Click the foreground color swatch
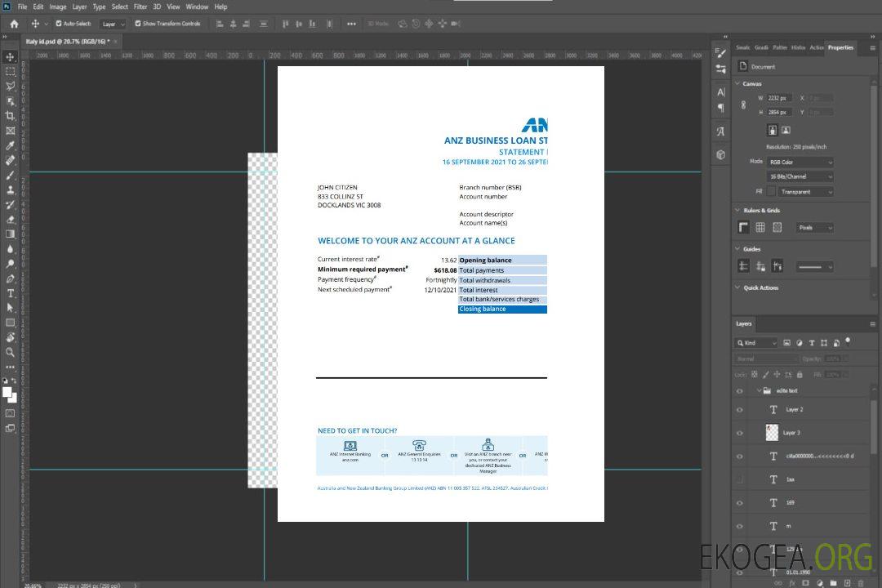This screenshot has height=588, width=882. click(7, 392)
